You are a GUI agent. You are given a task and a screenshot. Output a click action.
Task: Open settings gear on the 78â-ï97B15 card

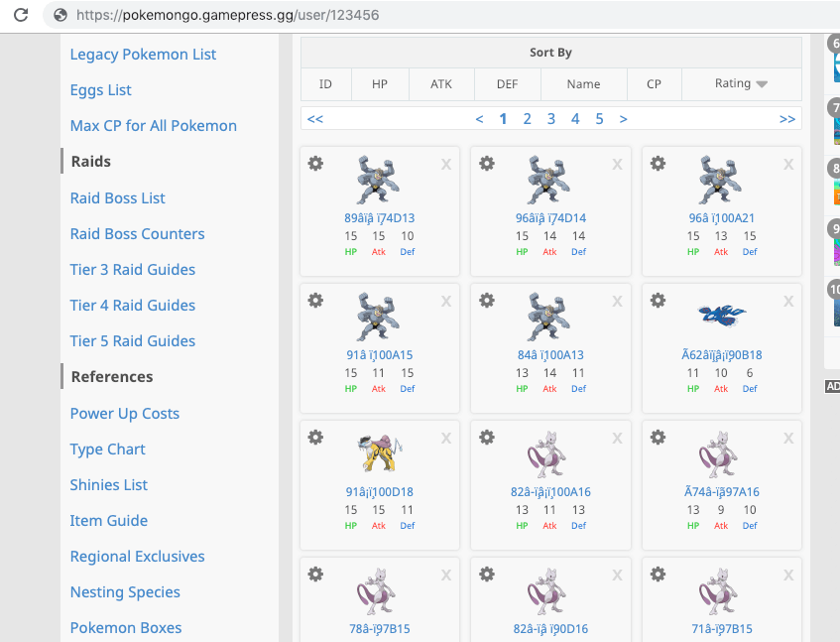(315, 575)
